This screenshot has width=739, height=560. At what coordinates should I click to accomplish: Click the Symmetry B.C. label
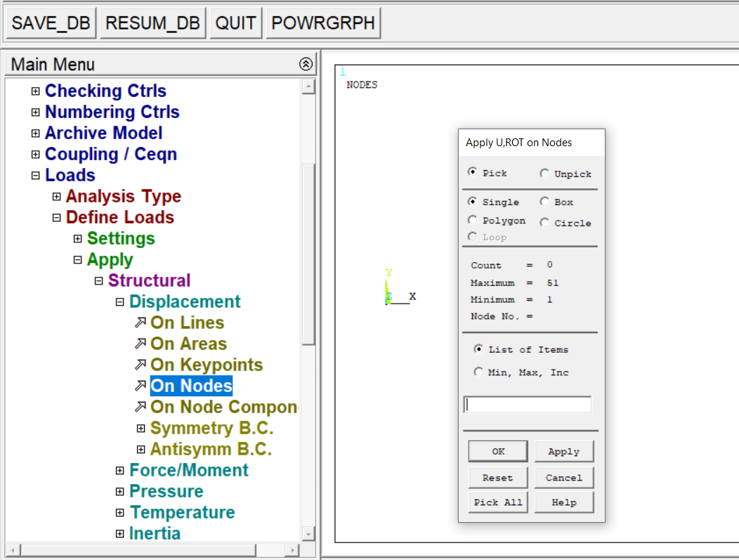pos(211,428)
